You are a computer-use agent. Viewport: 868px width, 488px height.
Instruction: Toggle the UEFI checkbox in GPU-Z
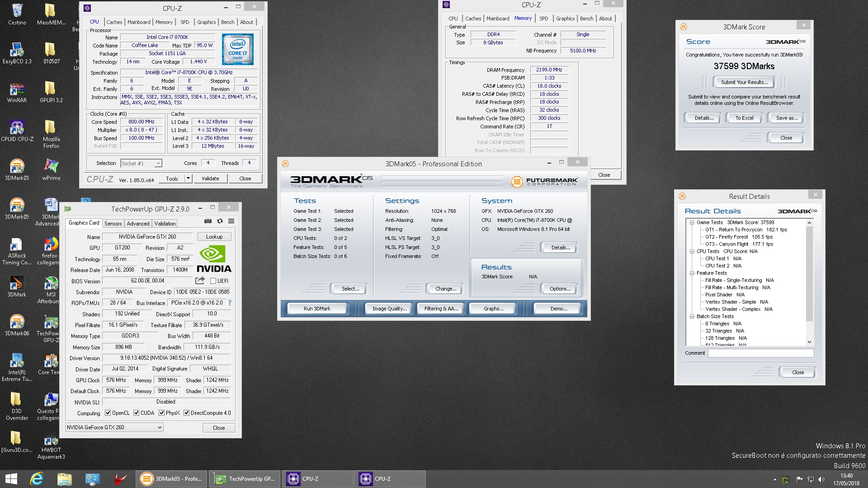click(x=213, y=281)
